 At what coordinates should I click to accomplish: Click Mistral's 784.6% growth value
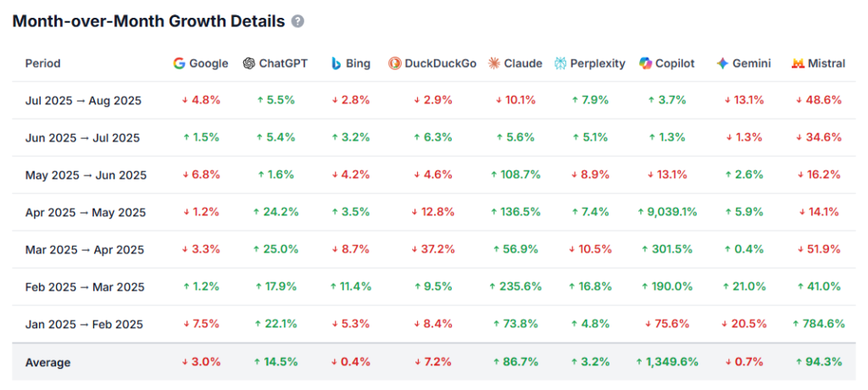tap(818, 324)
